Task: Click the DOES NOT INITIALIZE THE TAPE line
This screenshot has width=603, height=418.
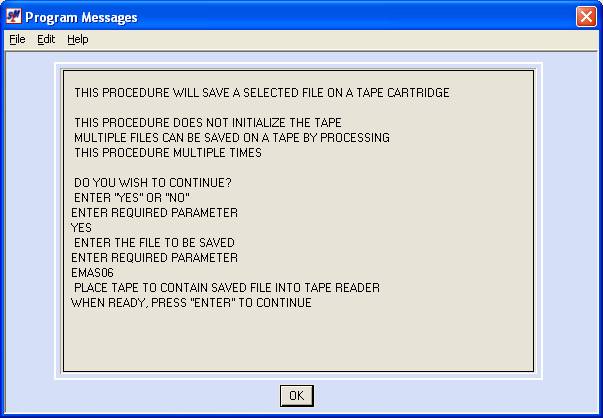Action: point(208,123)
